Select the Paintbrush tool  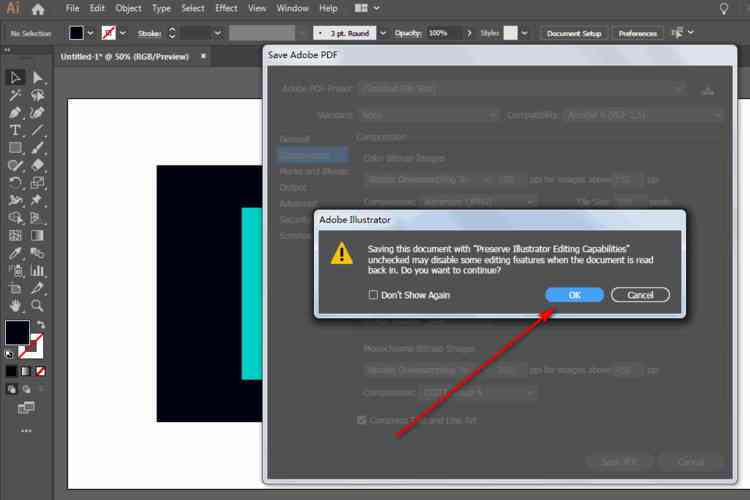37,148
